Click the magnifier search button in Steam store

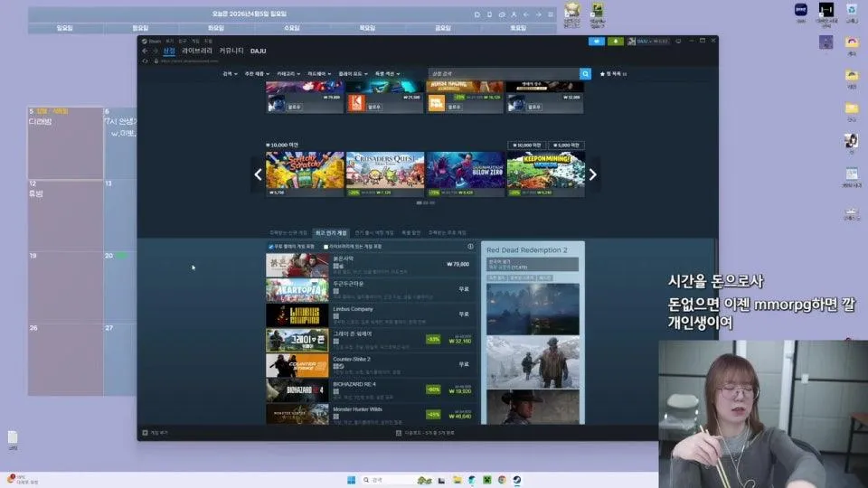click(x=585, y=74)
